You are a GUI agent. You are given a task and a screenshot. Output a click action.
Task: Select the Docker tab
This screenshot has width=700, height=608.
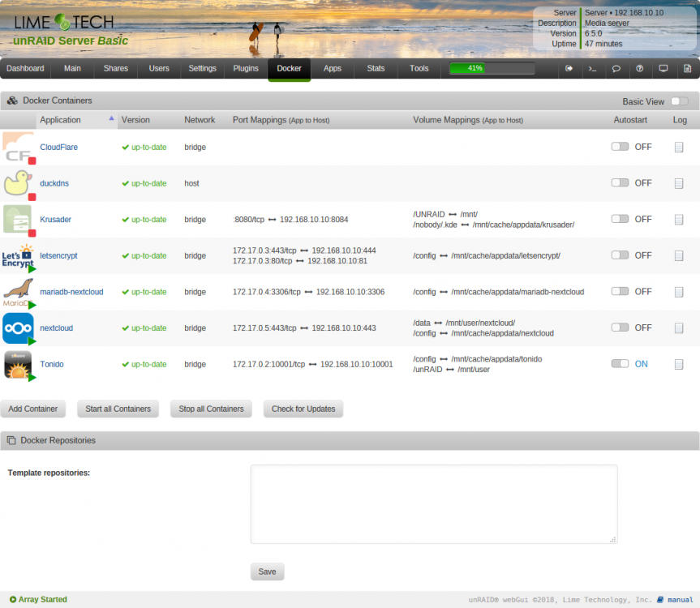[290, 68]
